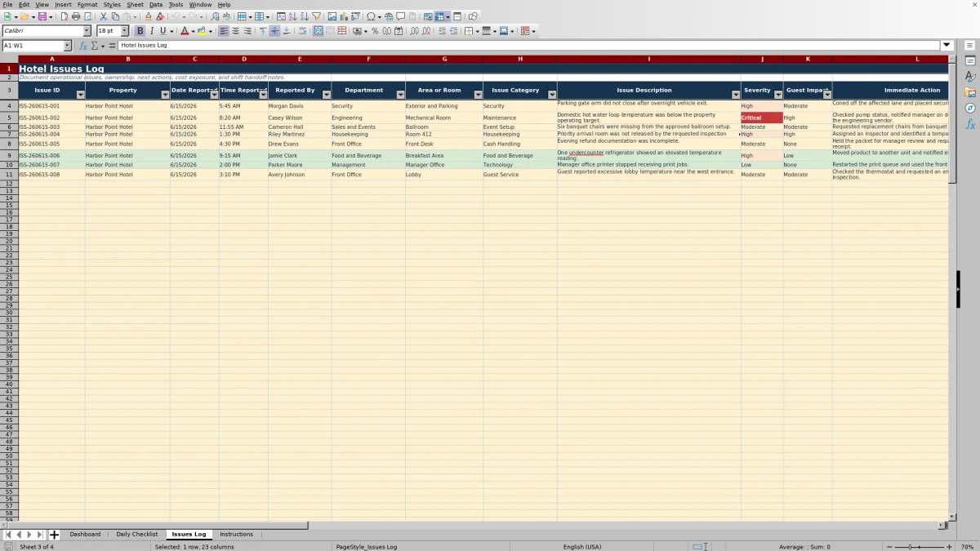
Task: Open the sidebar Gallery icon
Action: click(x=970, y=92)
